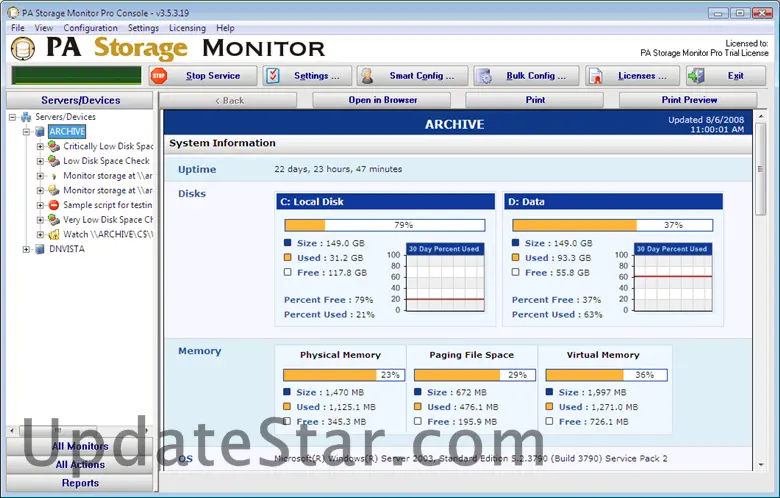Click the green service activity indicator bar
The height and width of the screenshot is (498, 780).
click(77, 76)
